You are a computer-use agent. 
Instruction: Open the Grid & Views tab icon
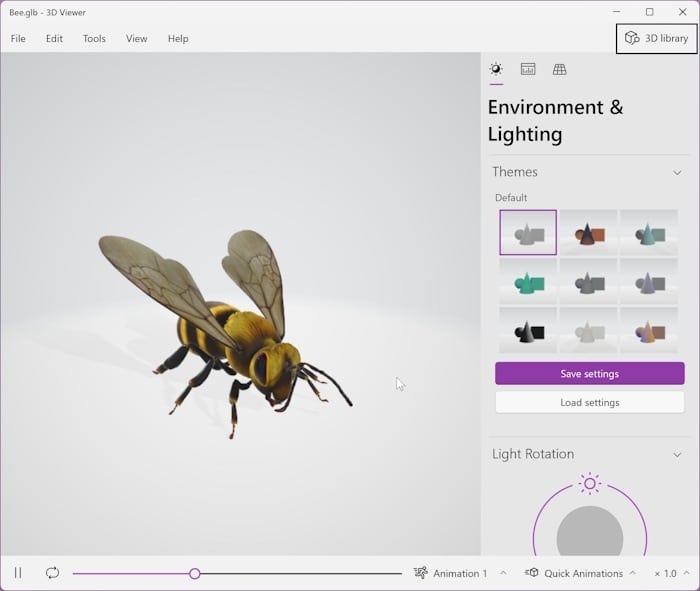[560, 69]
